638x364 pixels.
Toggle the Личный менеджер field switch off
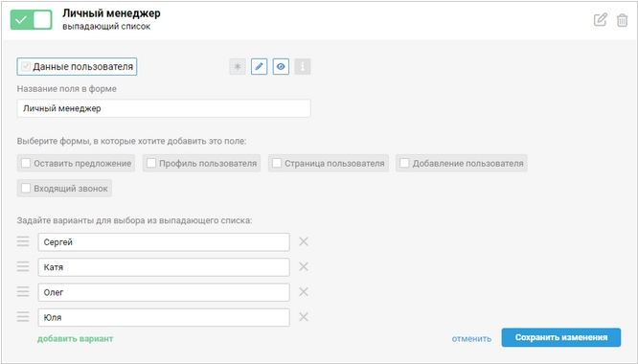click(32, 19)
